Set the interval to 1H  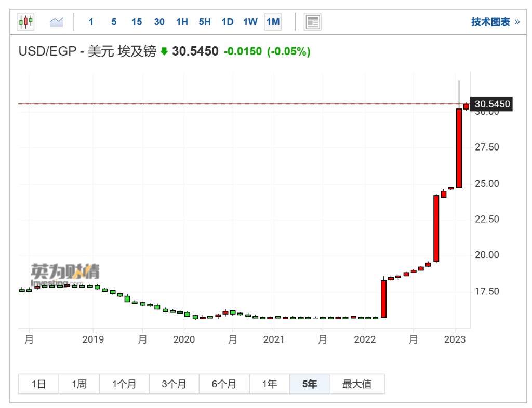[x=182, y=22]
